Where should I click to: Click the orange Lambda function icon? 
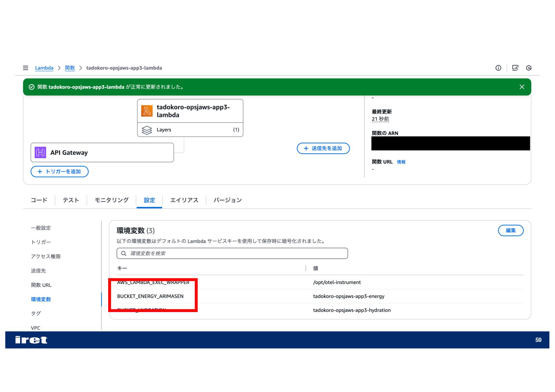147,111
